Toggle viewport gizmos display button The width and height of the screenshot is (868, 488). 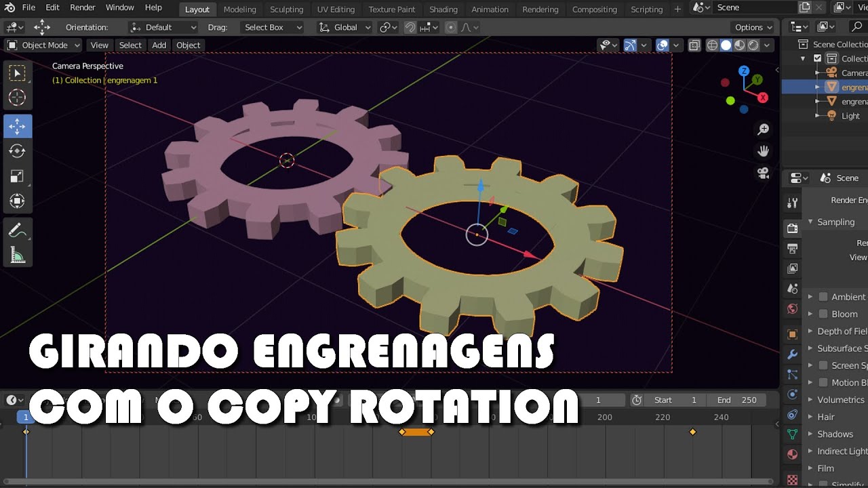(630, 45)
